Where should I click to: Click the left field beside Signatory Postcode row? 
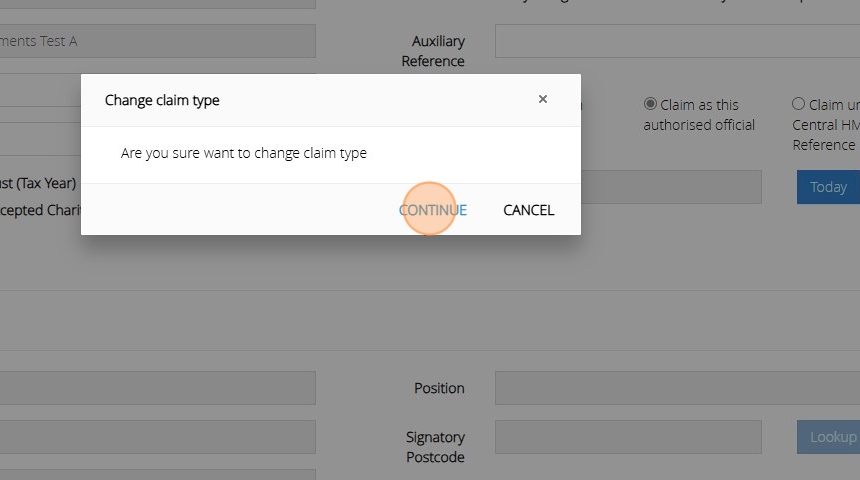click(157, 437)
